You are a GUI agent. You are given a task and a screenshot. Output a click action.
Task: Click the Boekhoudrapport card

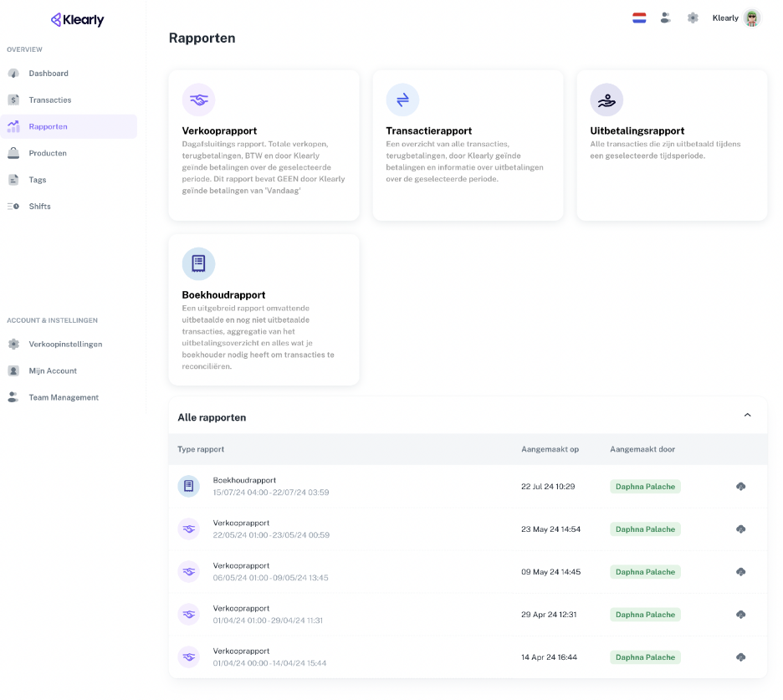(x=264, y=309)
